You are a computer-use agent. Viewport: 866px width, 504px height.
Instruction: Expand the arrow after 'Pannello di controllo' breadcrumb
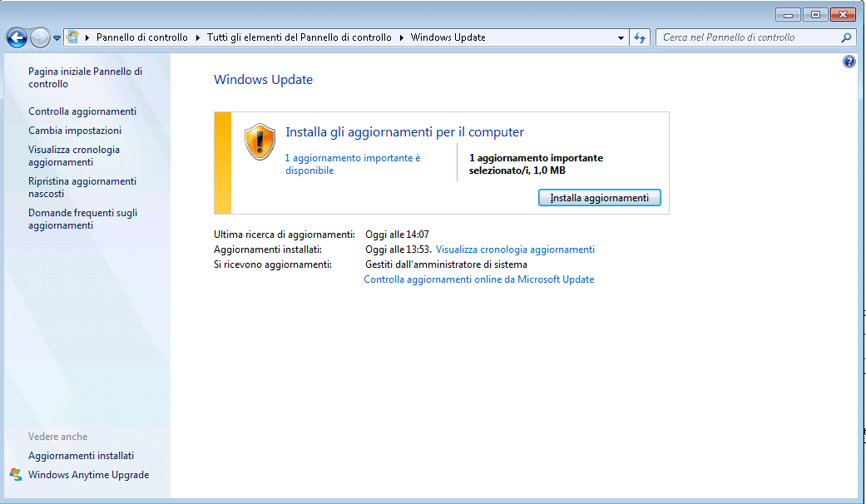click(198, 37)
